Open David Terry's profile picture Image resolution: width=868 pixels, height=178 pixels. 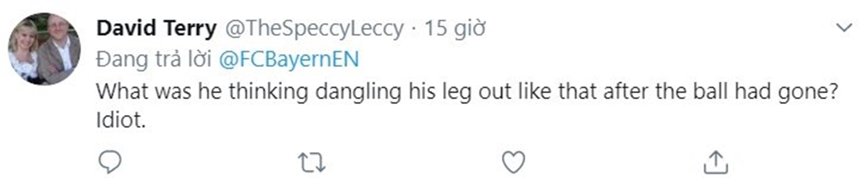click(44, 49)
